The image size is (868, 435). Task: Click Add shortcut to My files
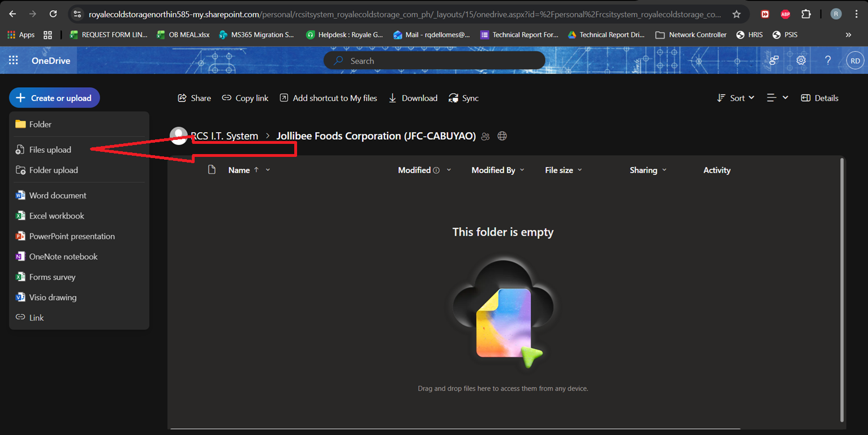(x=328, y=98)
